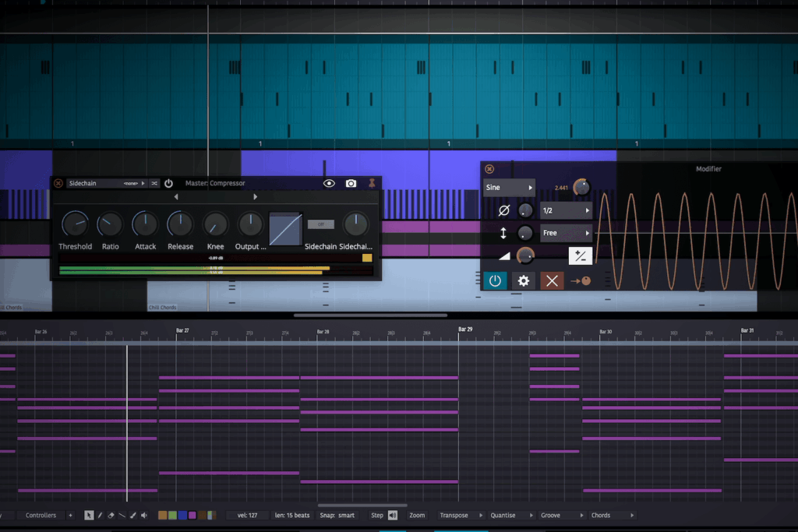Select the eraser tool in MIDI editor
The height and width of the screenshot is (532, 798).
tap(111, 515)
